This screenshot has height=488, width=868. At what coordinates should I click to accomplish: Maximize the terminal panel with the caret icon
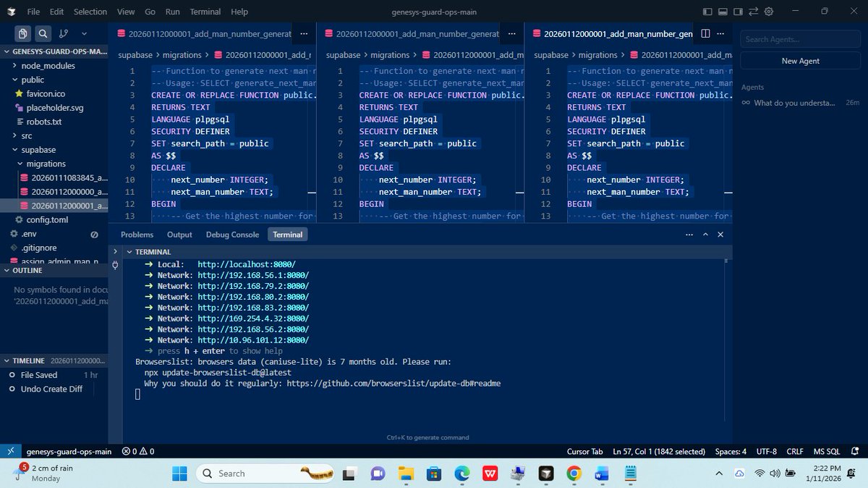[706, 235]
